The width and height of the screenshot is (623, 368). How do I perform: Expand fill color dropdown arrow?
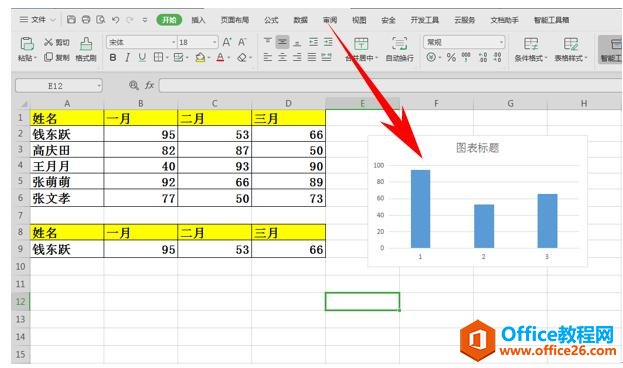click(x=208, y=58)
